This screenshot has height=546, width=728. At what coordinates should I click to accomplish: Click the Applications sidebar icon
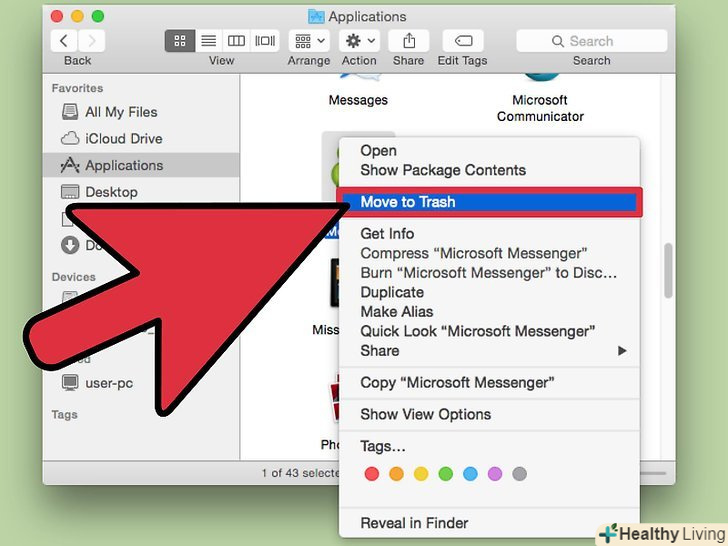(x=70, y=165)
